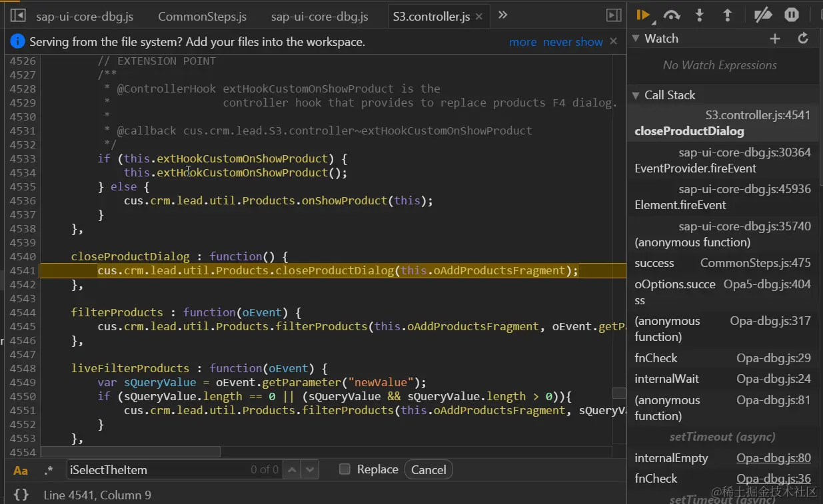Select EventProvider.fireEvent stack frame
Viewport: 823px width, 504px height.
tap(723, 160)
